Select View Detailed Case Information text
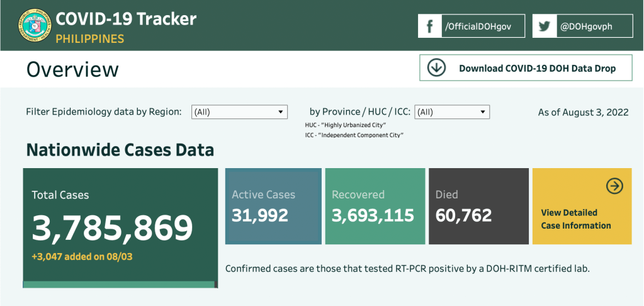Image resolution: width=644 pixels, height=306 pixels. (x=575, y=219)
